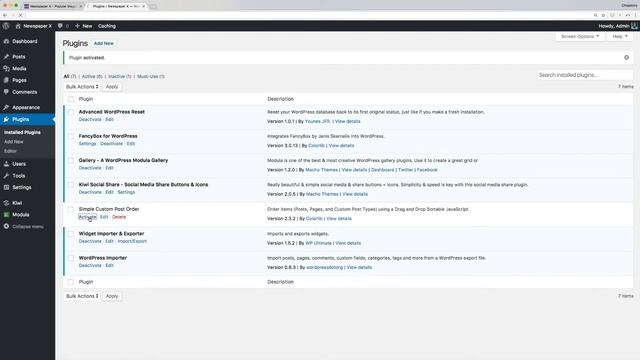Expand the Help tab
This screenshot has width=640, height=360.
(x=620, y=36)
